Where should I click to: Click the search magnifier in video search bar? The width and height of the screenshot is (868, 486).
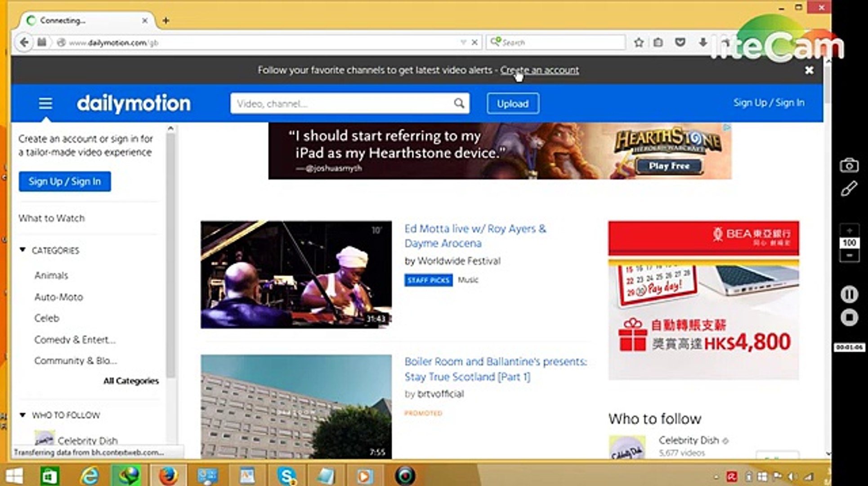[x=459, y=103]
